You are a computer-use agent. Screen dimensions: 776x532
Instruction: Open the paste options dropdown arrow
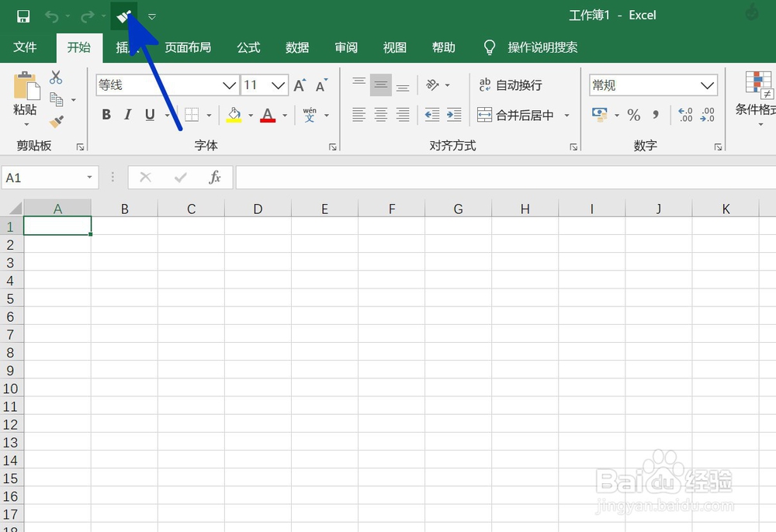(26, 125)
